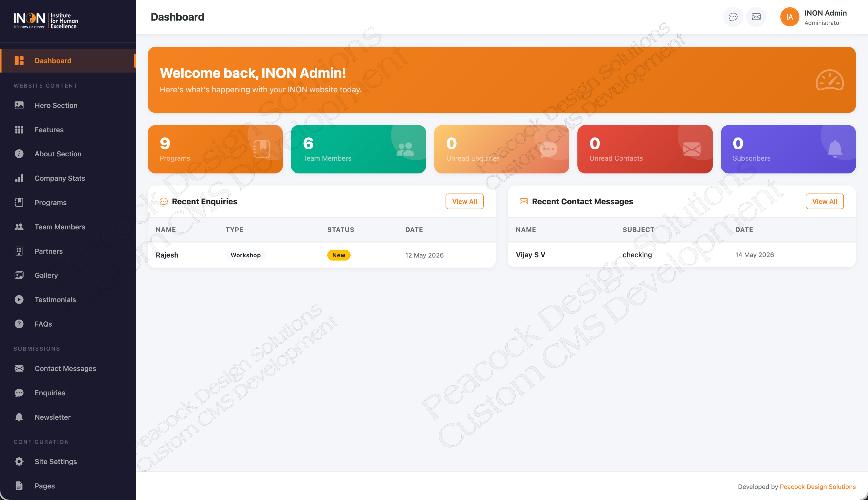Click people icon on Team Members card

click(405, 149)
